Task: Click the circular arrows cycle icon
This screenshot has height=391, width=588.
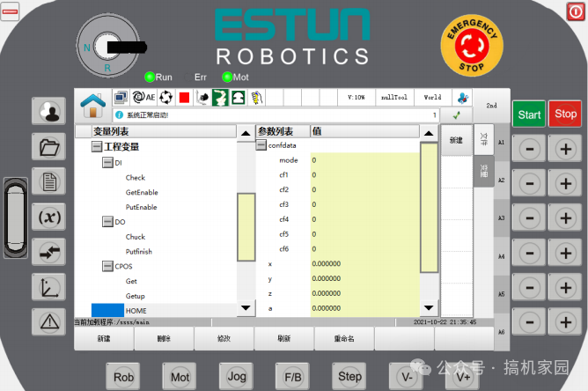Action: pos(165,98)
